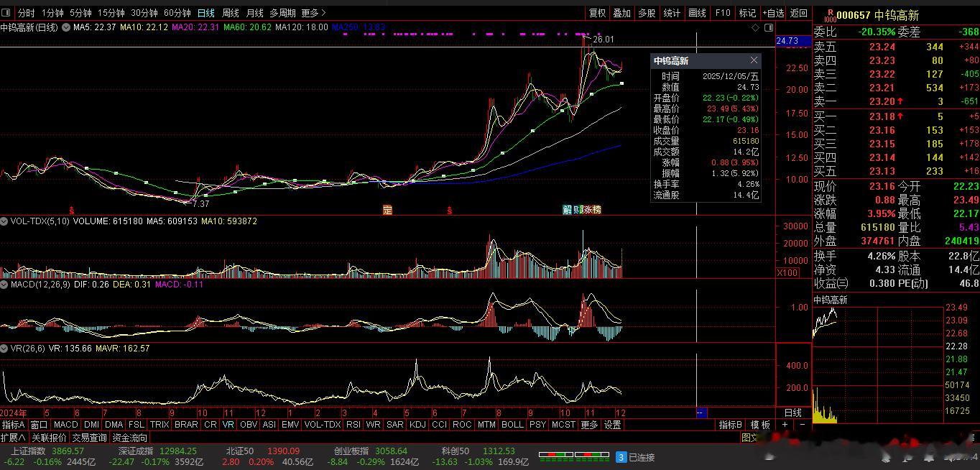This screenshot has width=980, height=470.
Task: Click the 多股 multi-stock button
Action: click(x=647, y=13)
